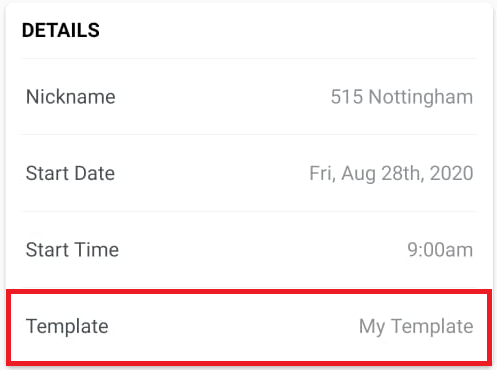Screen dimensions: 497x370
Task: Edit the 9:00am time value
Action: click(x=440, y=250)
